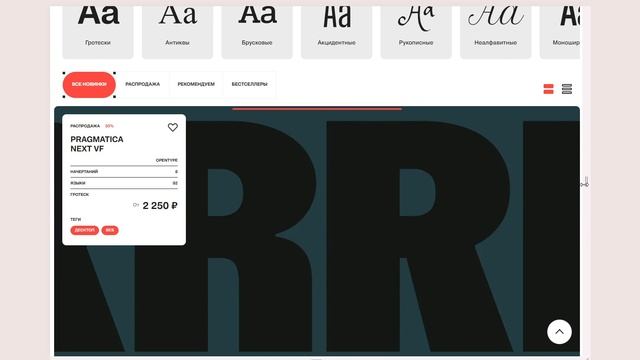Click the НАЧЕРТАНИЙ row in font card

click(x=124, y=172)
